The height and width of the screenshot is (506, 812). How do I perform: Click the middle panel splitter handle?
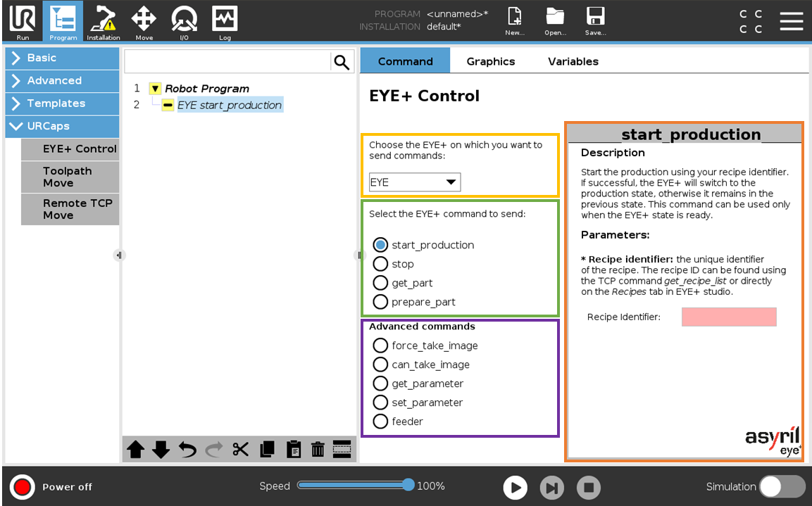(359, 255)
